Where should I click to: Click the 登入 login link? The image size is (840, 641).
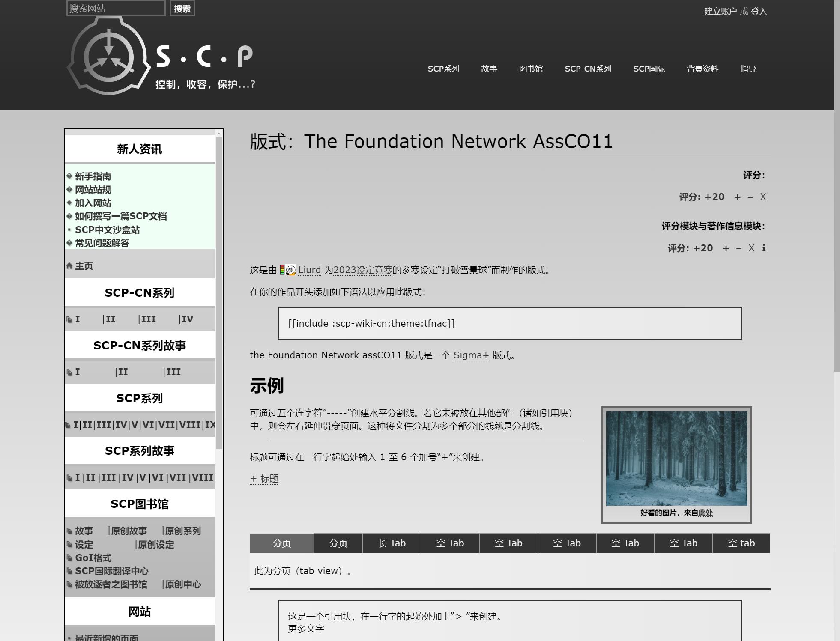[759, 12]
